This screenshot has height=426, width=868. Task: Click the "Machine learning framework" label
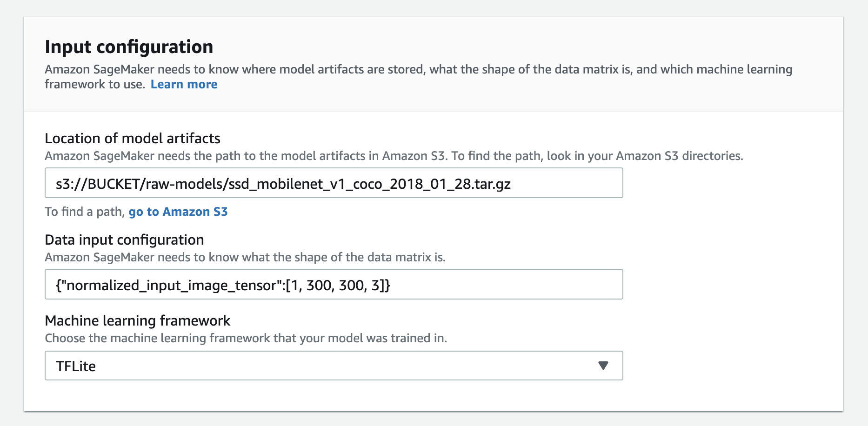point(137,320)
